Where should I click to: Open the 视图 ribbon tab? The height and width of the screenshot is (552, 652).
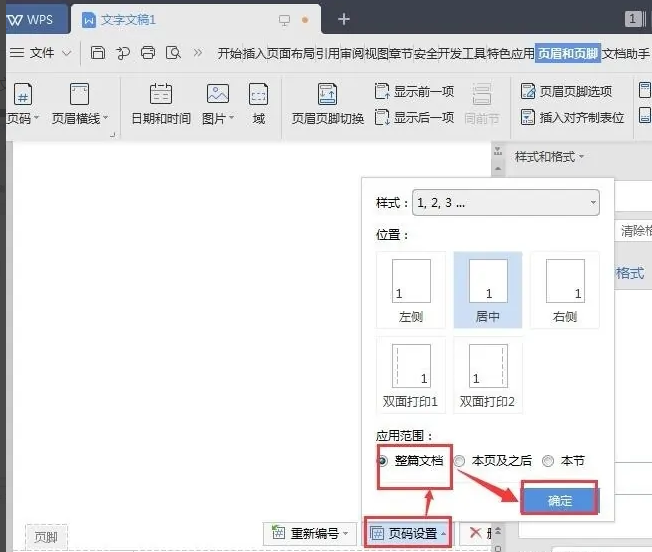point(376,54)
